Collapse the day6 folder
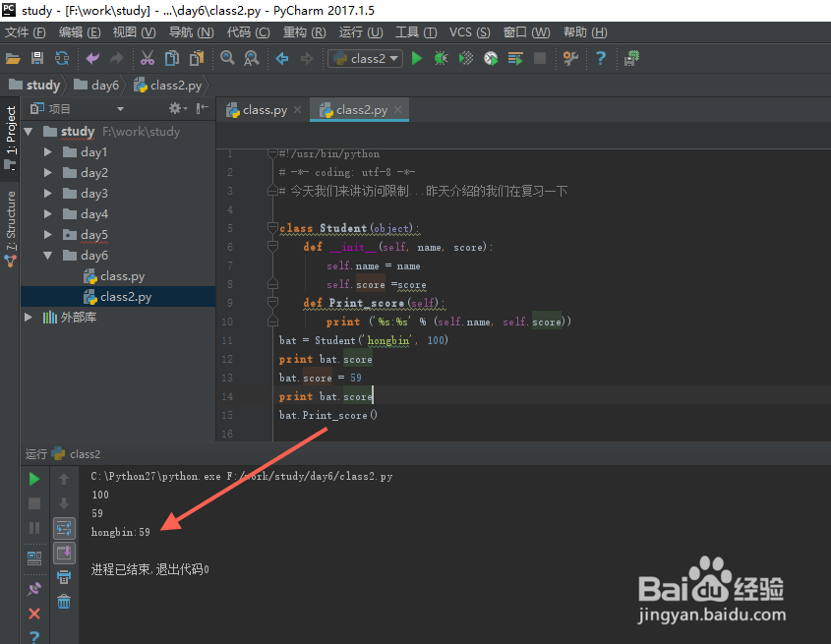The width and height of the screenshot is (831, 644). (x=48, y=256)
